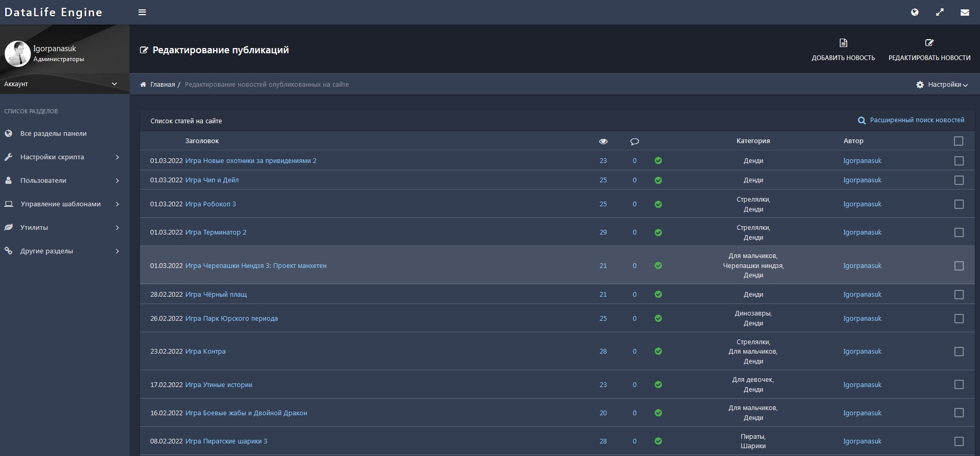Image resolution: width=980 pixels, height=456 pixels.
Task: Click the DataLife Engine logo
Action: coord(53,13)
